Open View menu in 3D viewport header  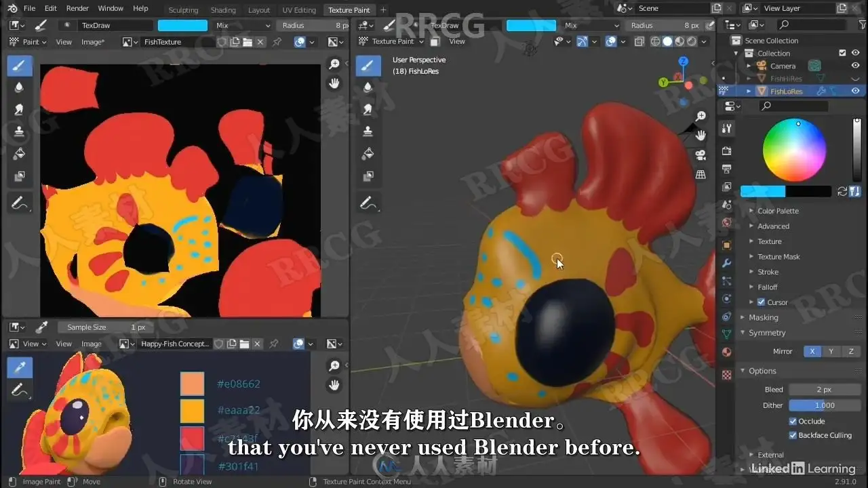coord(457,41)
